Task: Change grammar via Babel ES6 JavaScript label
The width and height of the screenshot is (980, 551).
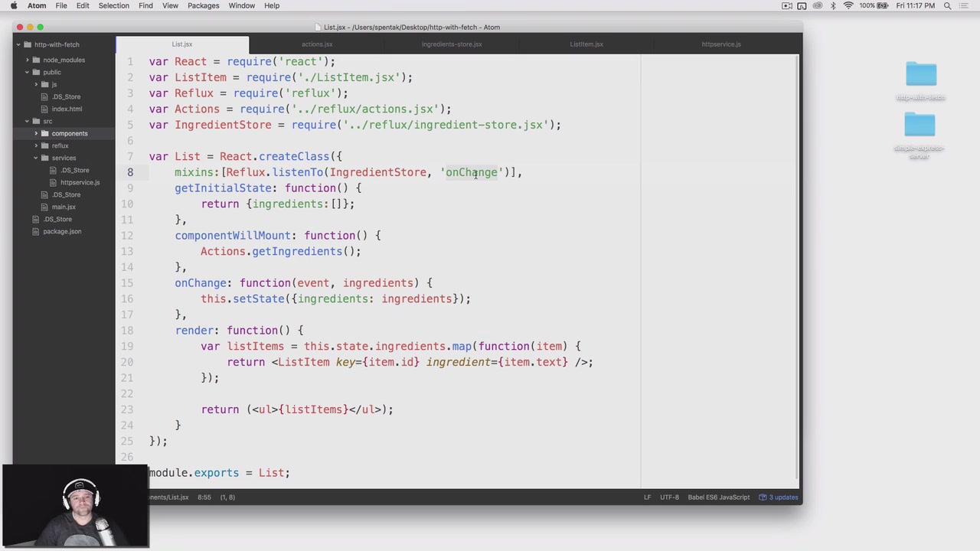Action: 718,497
